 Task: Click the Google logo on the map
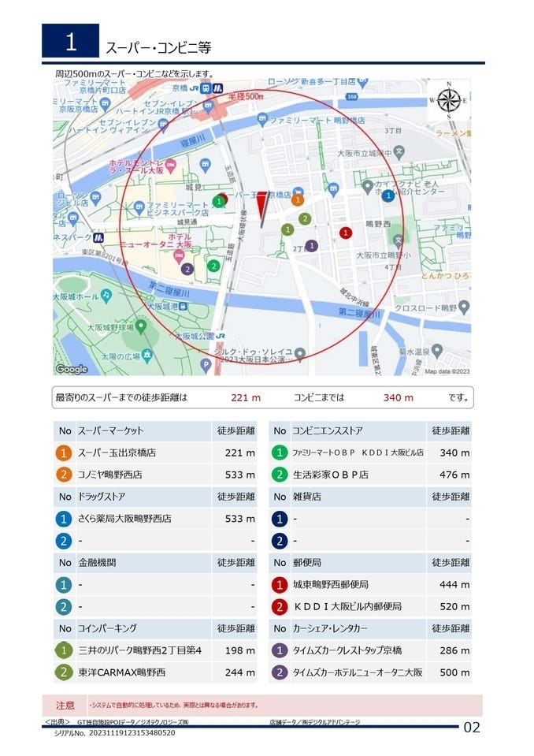(x=72, y=369)
